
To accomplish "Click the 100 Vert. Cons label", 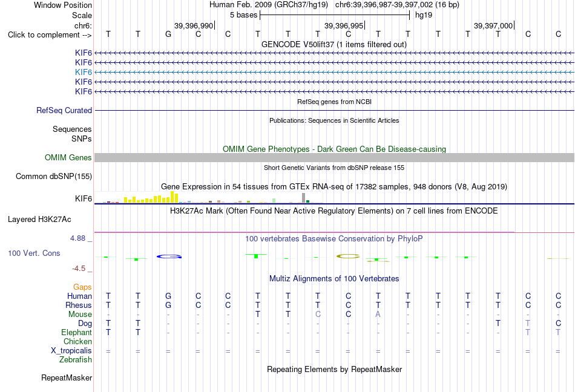I will tap(34, 253).
